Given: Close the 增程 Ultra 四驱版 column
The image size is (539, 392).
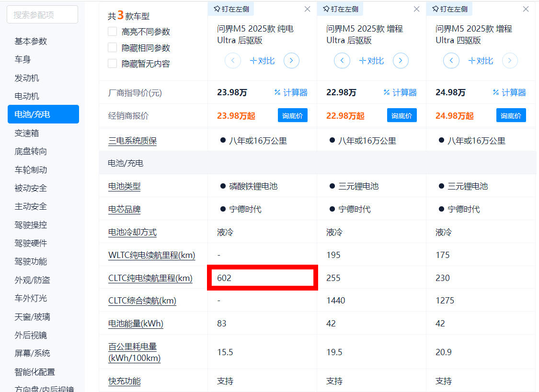Looking at the screenshot, I should coord(526,9).
